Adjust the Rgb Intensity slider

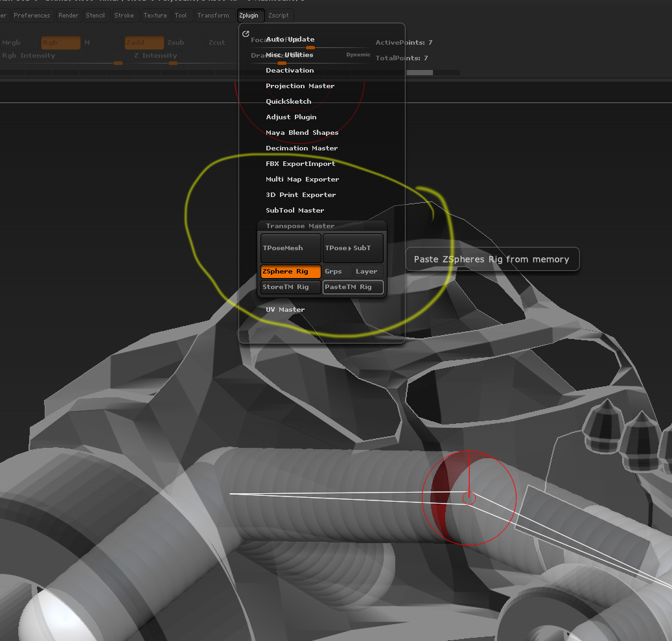[x=62, y=59]
